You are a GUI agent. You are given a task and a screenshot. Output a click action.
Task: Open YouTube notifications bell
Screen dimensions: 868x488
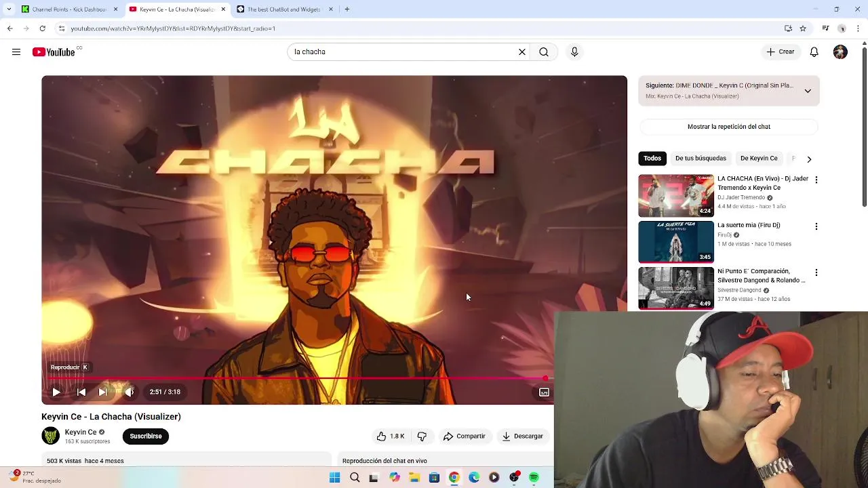click(x=814, y=52)
